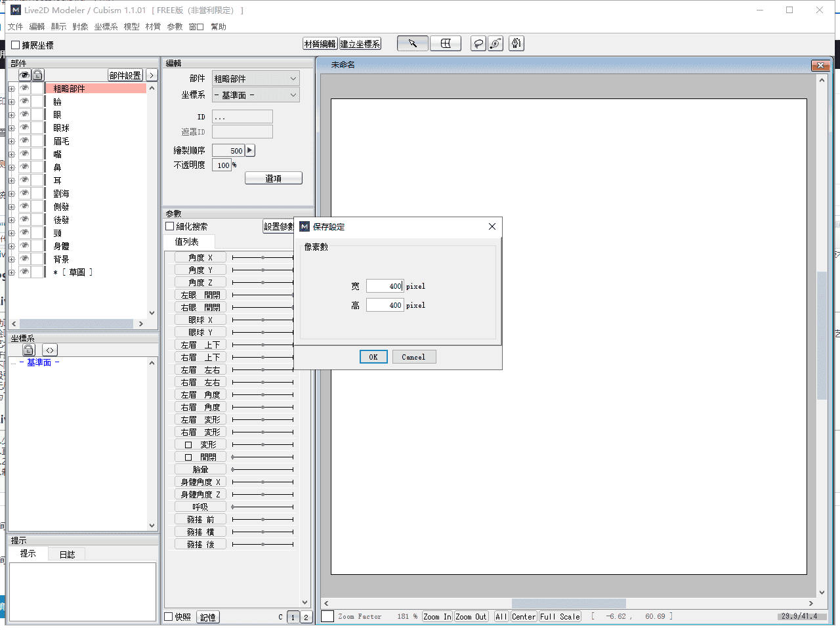This screenshot has width=840, height=630.
Task: Adjust the 角度 X parameter slider
Action: click(x=262, y=258)
